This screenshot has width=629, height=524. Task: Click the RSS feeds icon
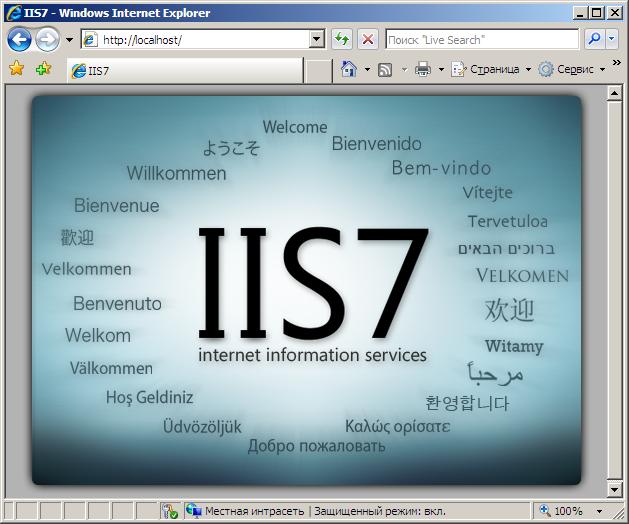(x=385, y=70)
